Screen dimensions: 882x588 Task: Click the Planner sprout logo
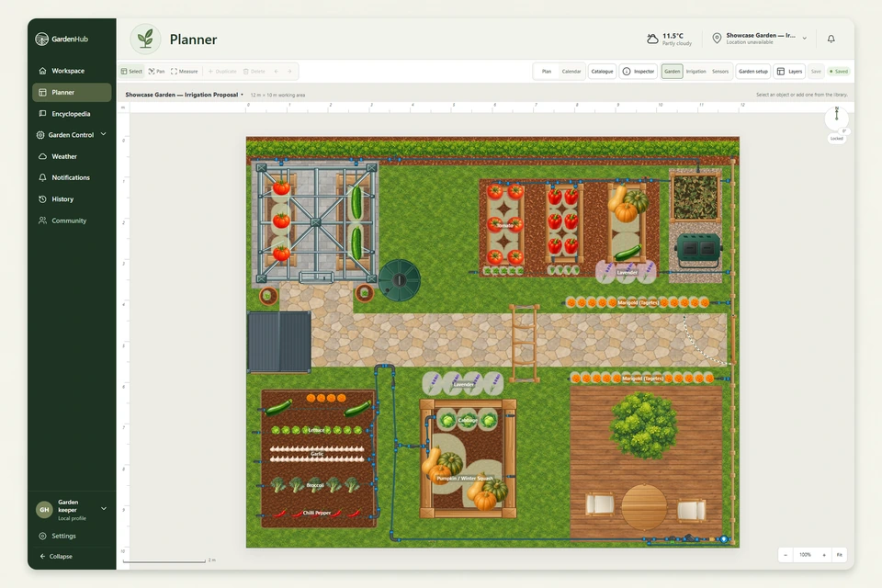146,39
